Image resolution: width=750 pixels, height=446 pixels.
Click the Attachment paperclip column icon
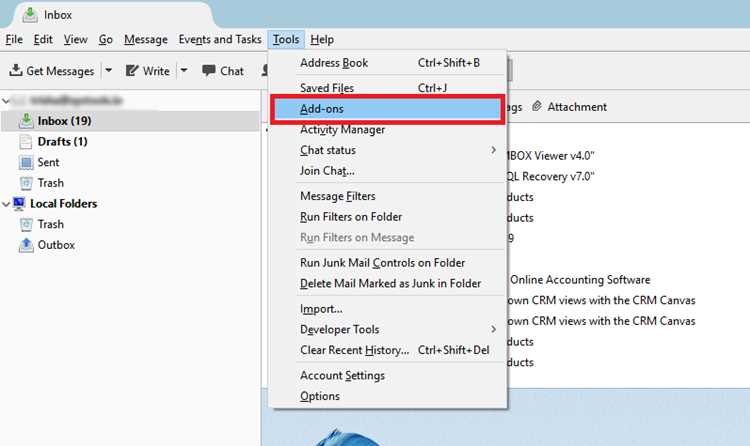click(x=537, y=106)
